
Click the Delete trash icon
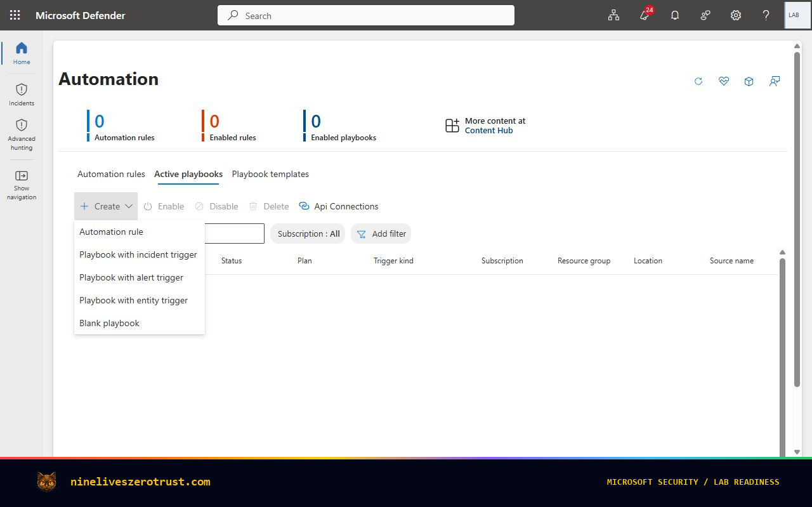pos(253,206)
